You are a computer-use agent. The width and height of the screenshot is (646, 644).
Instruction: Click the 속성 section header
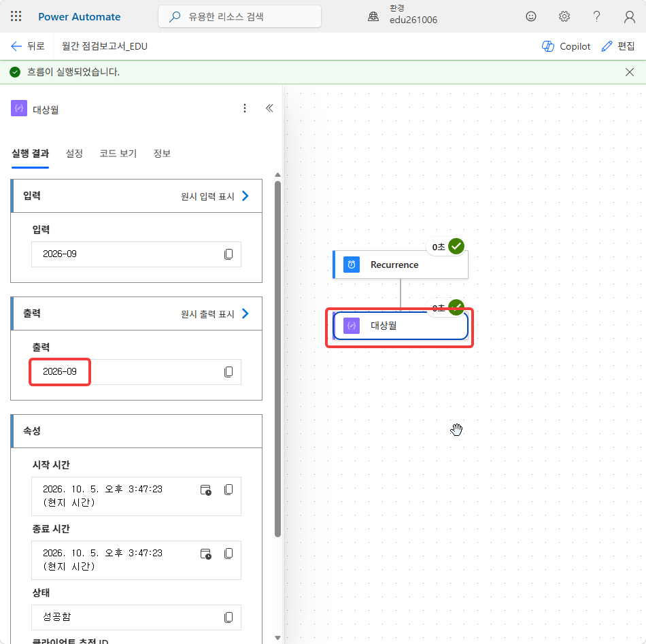click(137, 431)
